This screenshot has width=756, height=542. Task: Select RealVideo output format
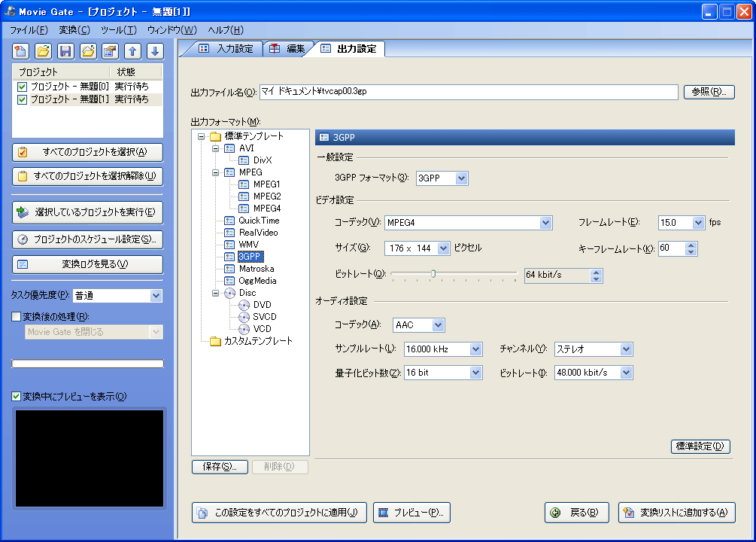click(x=259, y=233)
